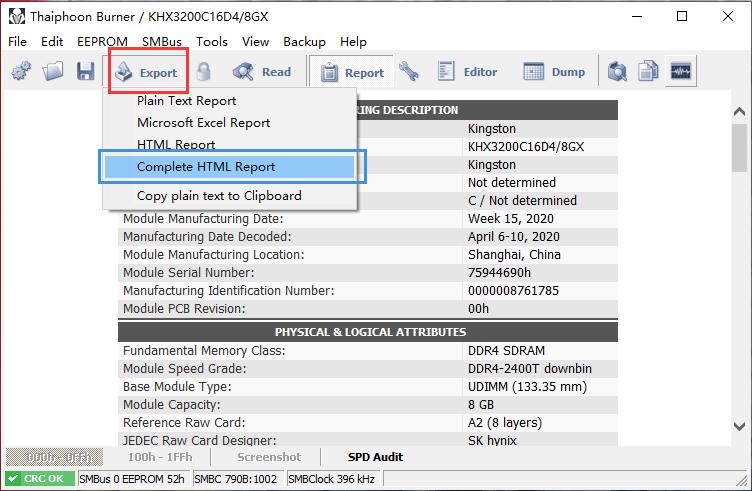Open the SMBus menu
The width and height of the screenshot is (752, 491).
162,42
